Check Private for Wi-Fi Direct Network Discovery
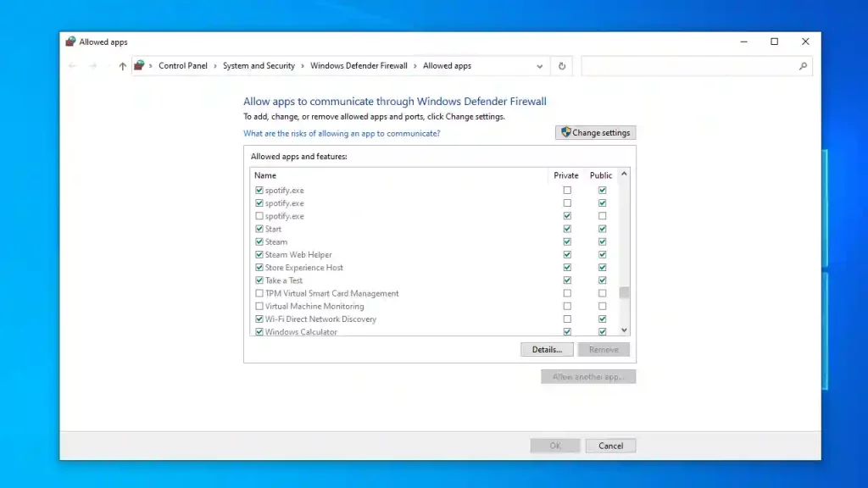This screenshot has height=488, width=868. click(x=567, y=319)
